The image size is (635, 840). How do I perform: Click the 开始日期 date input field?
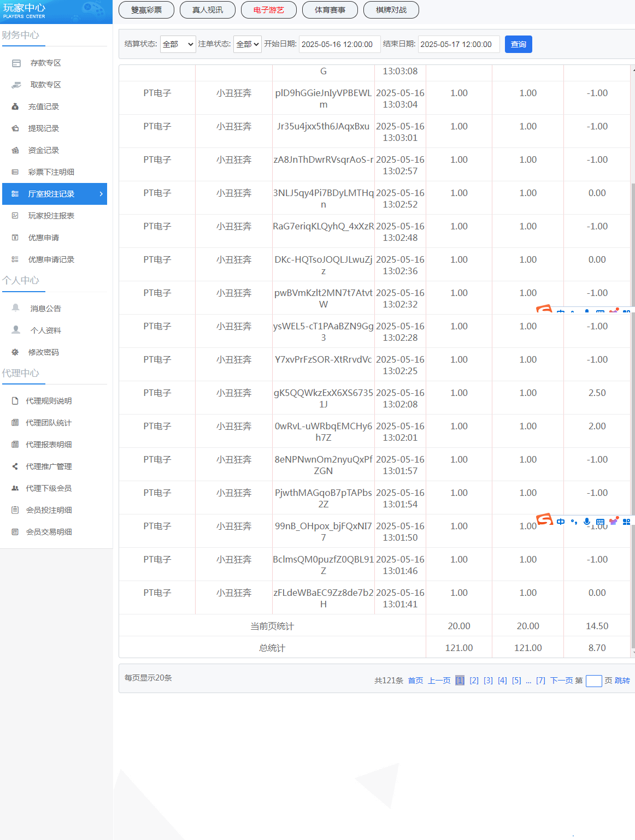[x=339, y=44]
